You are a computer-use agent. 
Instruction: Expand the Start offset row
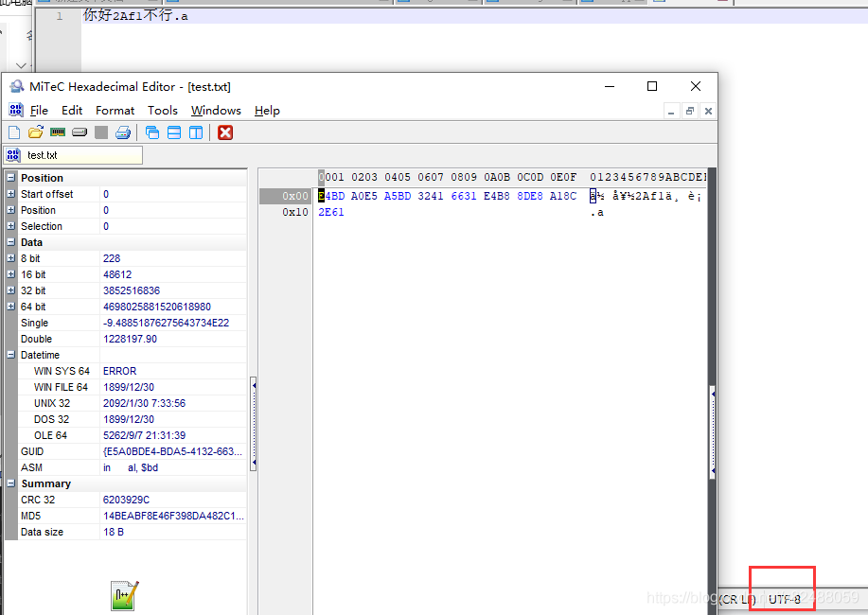point(11,194)
